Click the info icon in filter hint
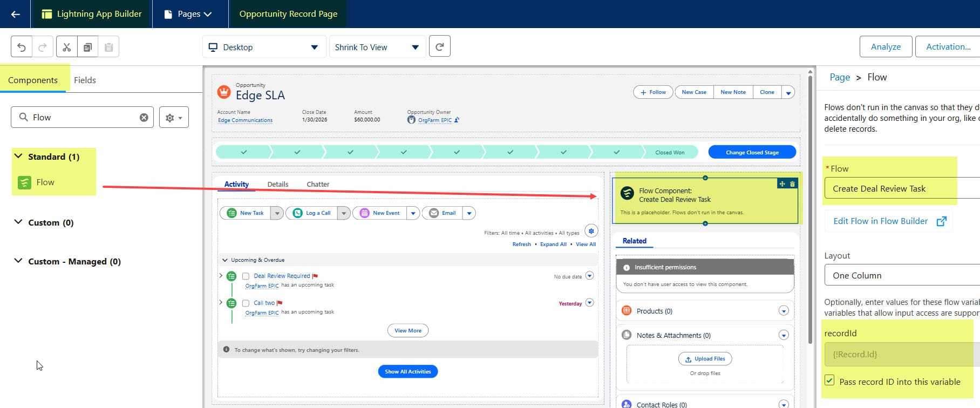The height and width of the screenshot is (408, 980). (x=226, y=349)
